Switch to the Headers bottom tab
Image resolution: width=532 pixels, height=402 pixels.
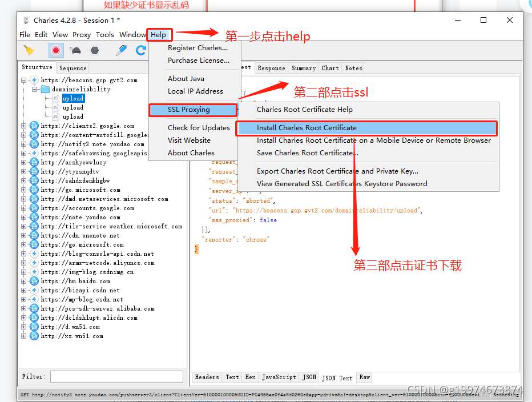click(207, 377)
